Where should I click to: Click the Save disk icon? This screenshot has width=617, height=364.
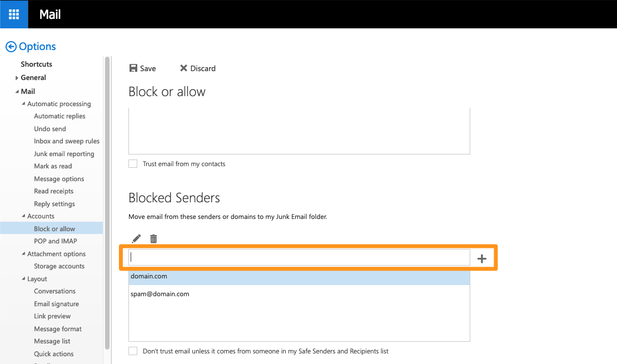[x=133, y=68]
